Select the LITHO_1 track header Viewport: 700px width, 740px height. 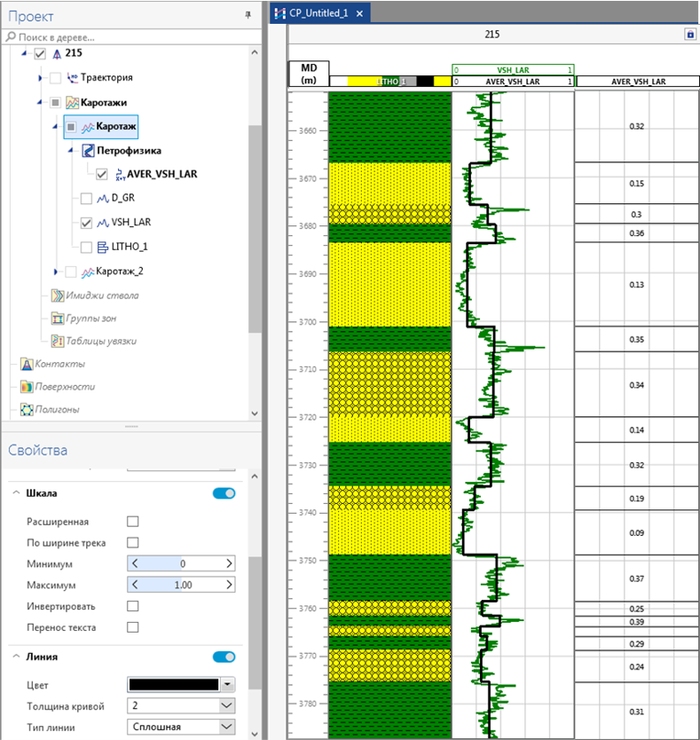click(390, 81)
